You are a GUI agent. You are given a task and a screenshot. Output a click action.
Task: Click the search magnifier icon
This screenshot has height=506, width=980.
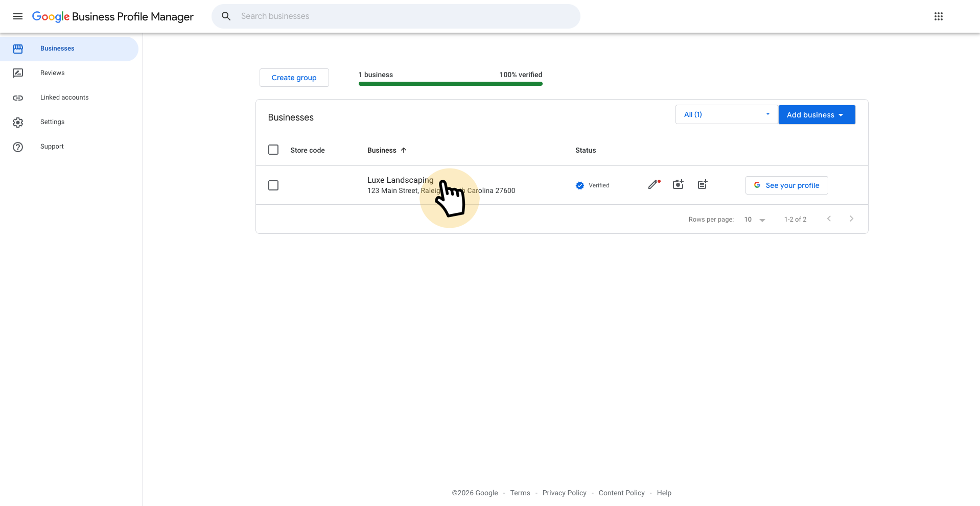[226, 16]
